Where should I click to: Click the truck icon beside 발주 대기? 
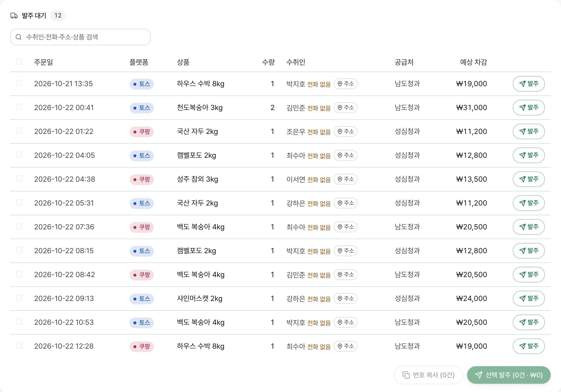pos(14,16)
